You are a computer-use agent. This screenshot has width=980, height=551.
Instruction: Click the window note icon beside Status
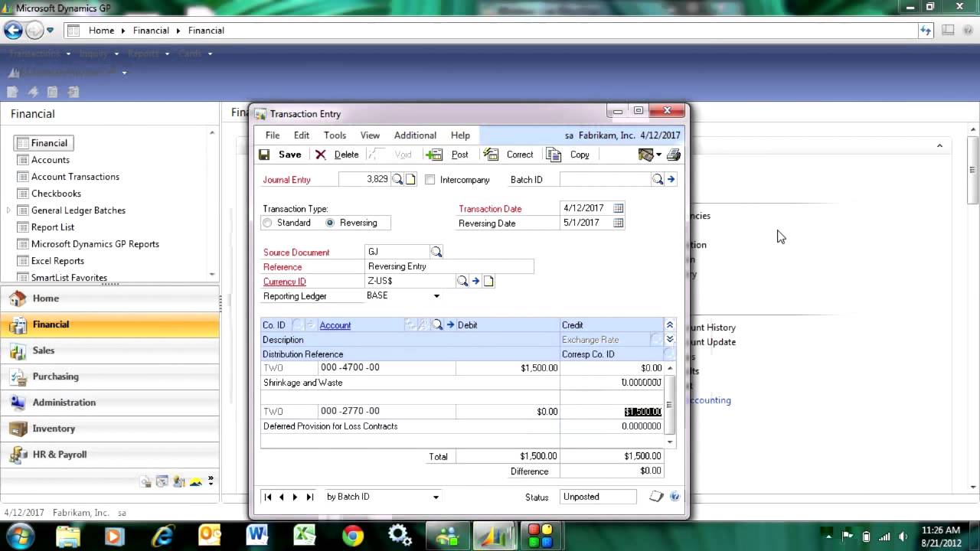coord(656,497)
